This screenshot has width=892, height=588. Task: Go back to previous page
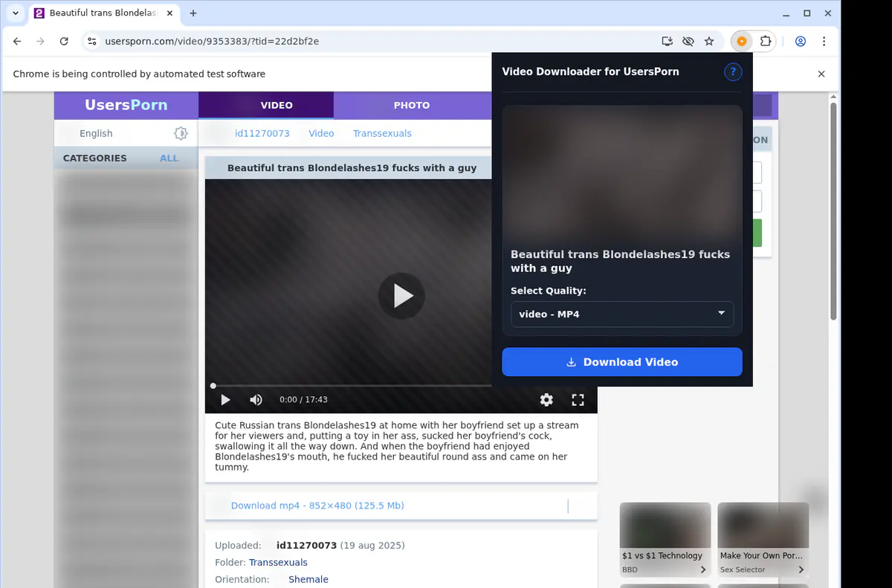[17, 42]
